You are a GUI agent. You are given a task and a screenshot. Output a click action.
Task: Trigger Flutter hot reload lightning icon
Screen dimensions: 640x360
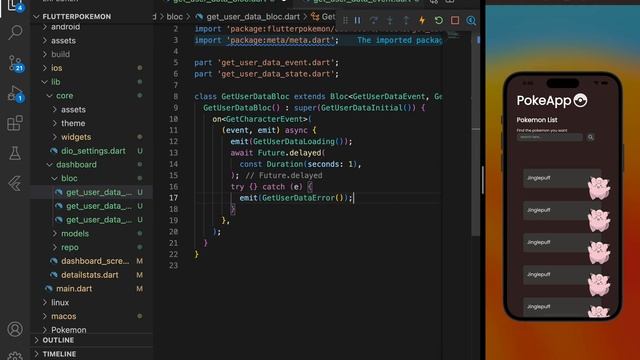click(x=422, y=20)
